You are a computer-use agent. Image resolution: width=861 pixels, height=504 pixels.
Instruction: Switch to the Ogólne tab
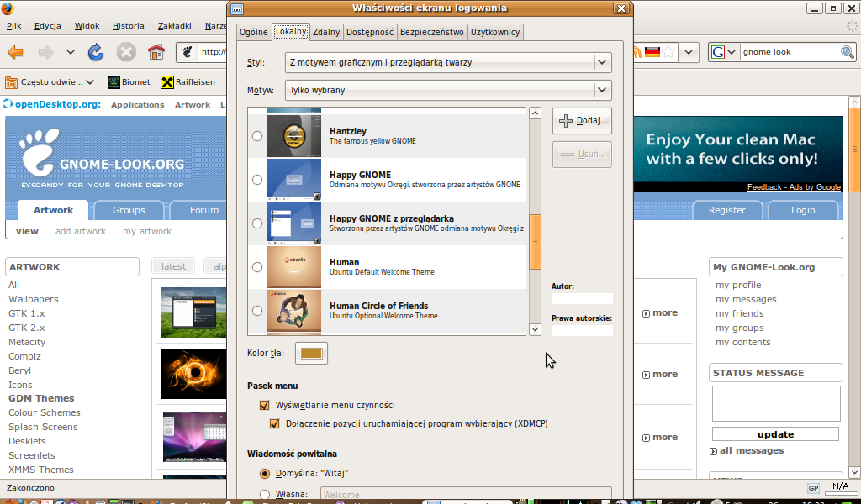tap(254, 32)
